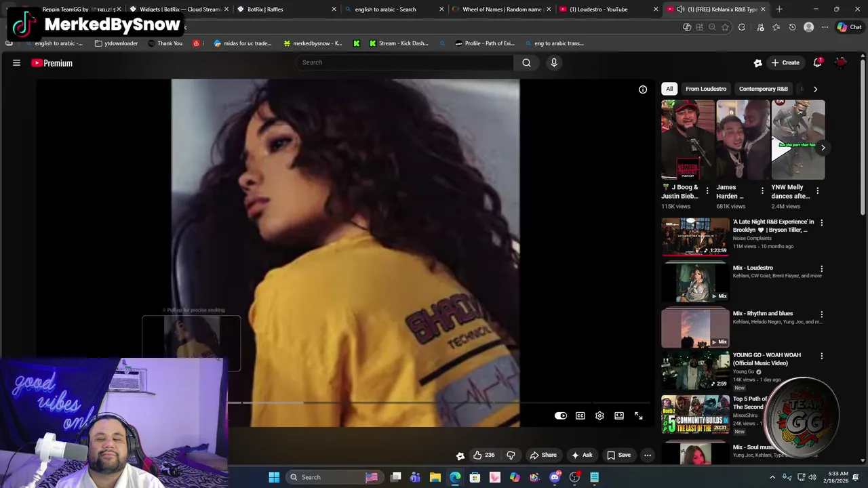Save the video to a playlist
This screenshot has height=488, width=868.
618,455
